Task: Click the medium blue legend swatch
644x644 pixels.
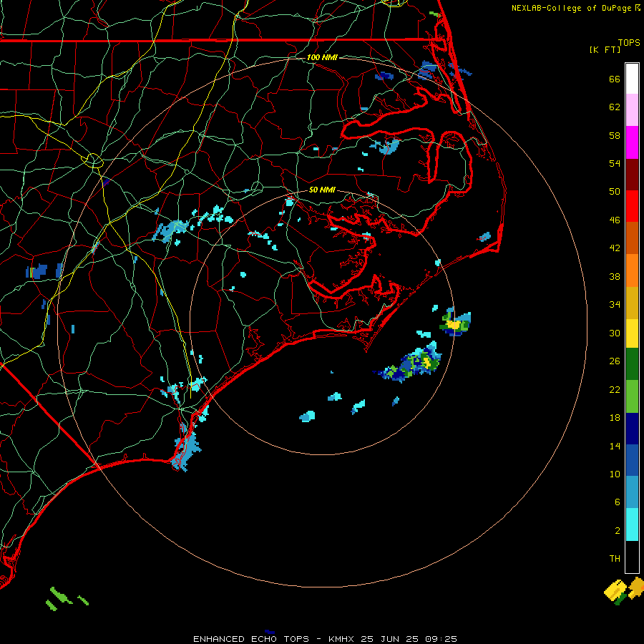Action: [x=632, y=460]
